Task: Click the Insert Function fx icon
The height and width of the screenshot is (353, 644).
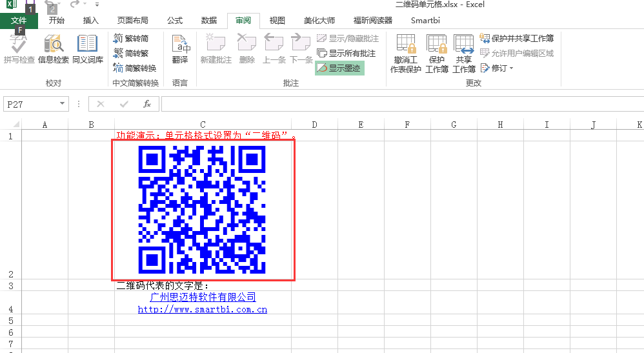Action: pos(147,104)
